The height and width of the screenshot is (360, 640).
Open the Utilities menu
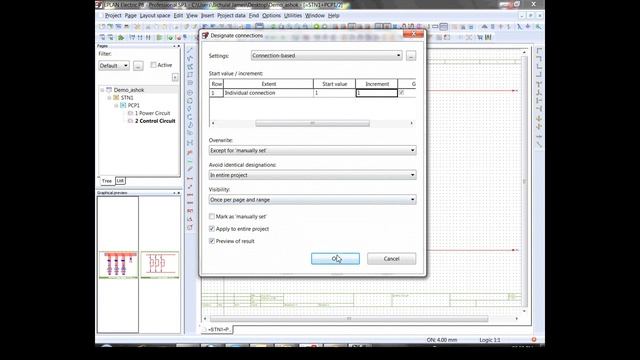[x=293, y=16]
